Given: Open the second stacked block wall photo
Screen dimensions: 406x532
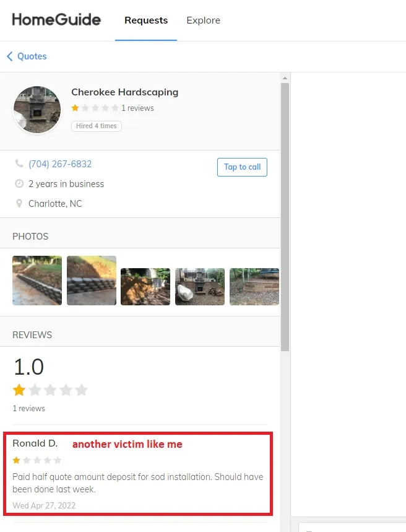Looking at the screenshot, I should (92, 281).
